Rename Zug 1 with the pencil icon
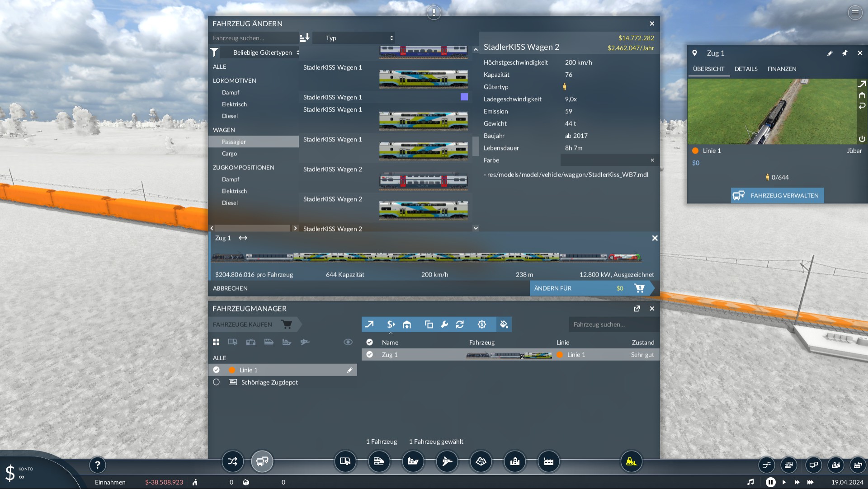This screenshot has width=868, height=489. (830, 53)
